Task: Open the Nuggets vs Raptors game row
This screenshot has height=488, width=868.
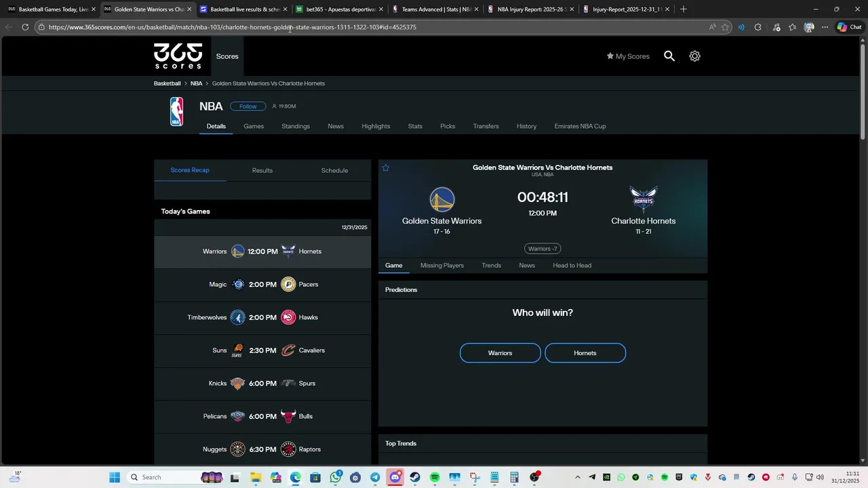Action: pyautogui.click(x=262, y=449)
